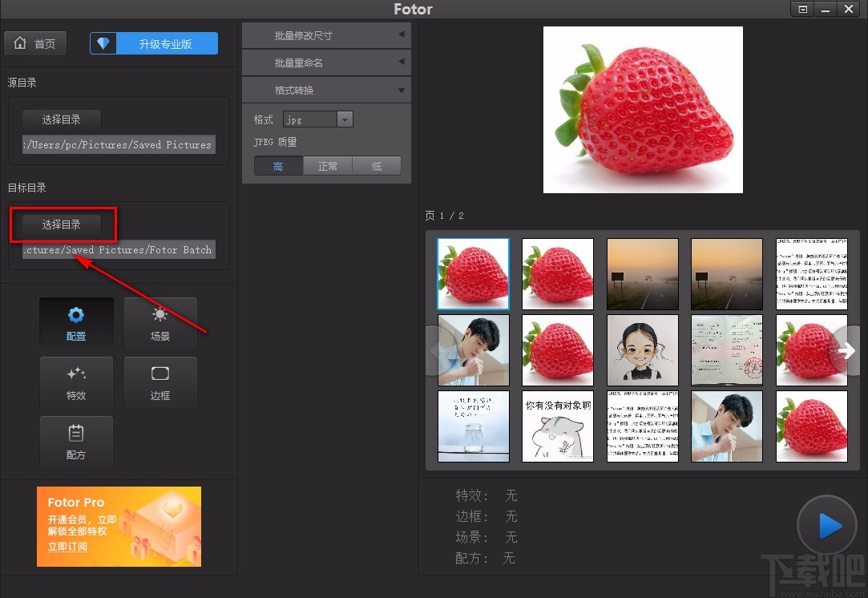This screenshot has width=868, height=598.
Task: Open the 边框 borders panel
Action: point(160,382)
